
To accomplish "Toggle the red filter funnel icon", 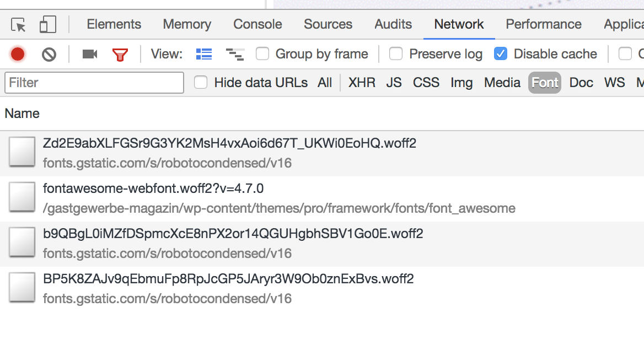I will click(120, 54).
